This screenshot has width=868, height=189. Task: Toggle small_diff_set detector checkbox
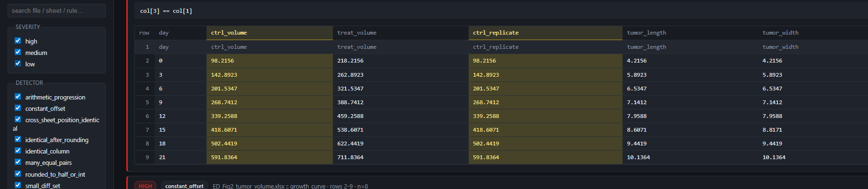18,185
